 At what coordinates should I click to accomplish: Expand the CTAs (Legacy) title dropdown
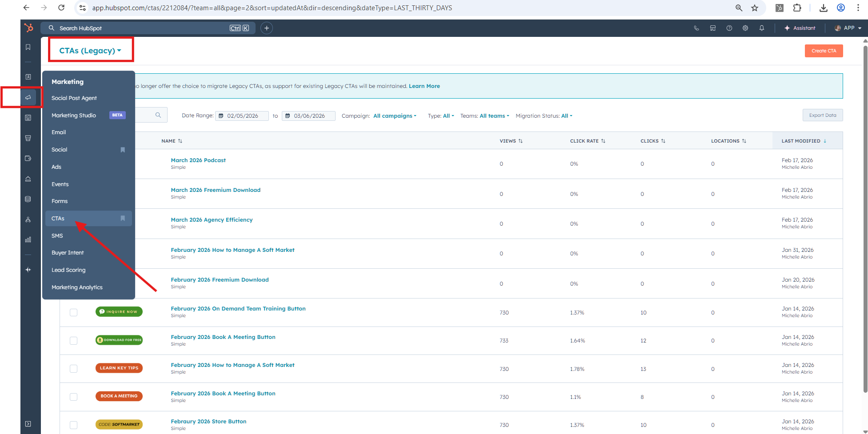coord(90,51)
